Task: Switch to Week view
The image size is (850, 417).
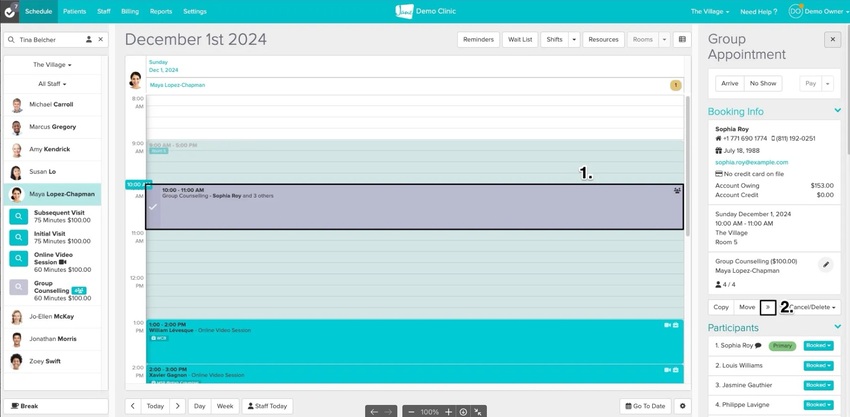Action: click(225, 406)
